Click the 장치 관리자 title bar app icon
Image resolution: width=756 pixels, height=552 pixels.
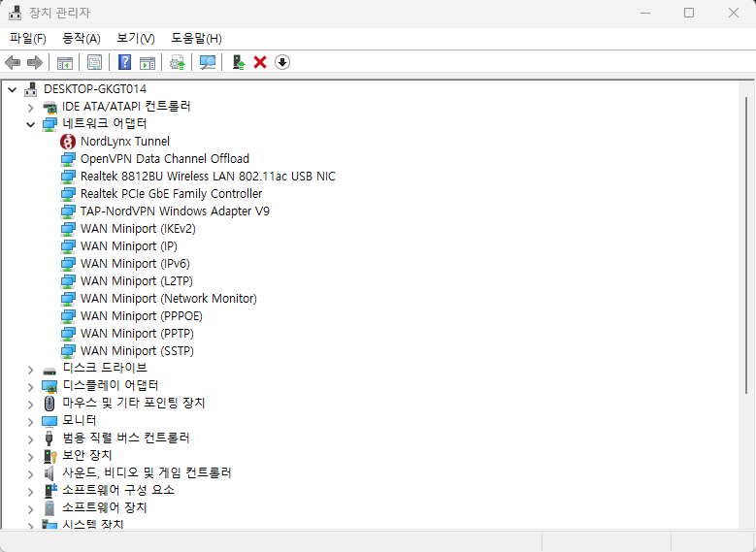click(15, 13)
